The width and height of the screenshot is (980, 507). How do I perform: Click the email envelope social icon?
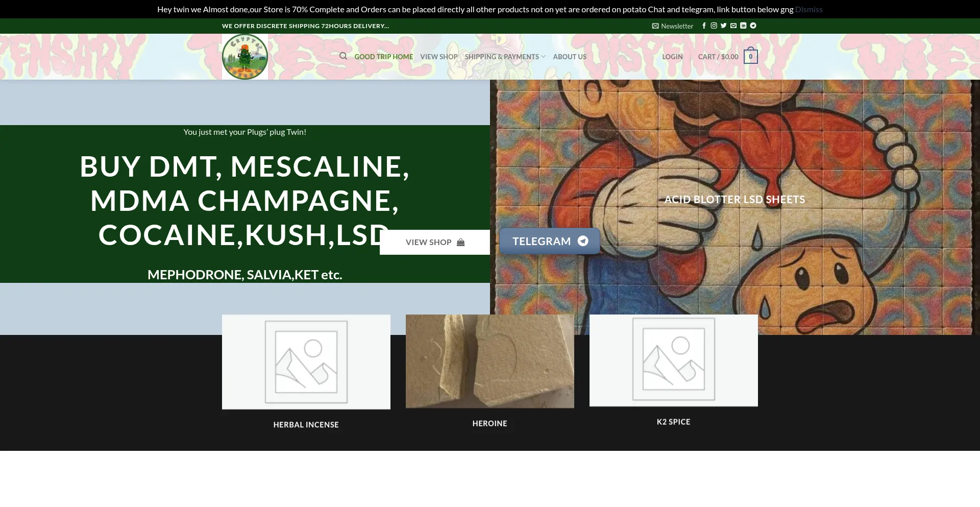tap(733, 26)
